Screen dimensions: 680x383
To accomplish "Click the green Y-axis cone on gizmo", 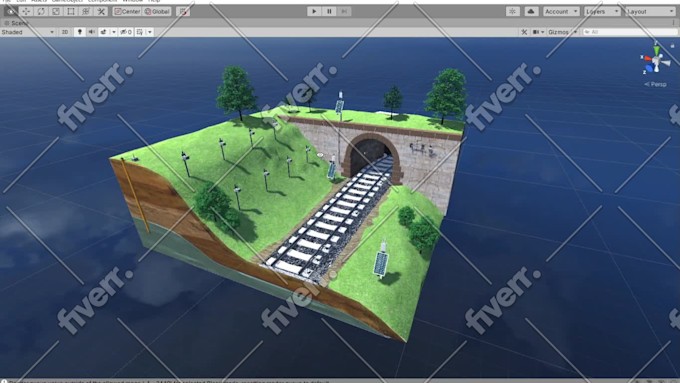I will [657, 49].
